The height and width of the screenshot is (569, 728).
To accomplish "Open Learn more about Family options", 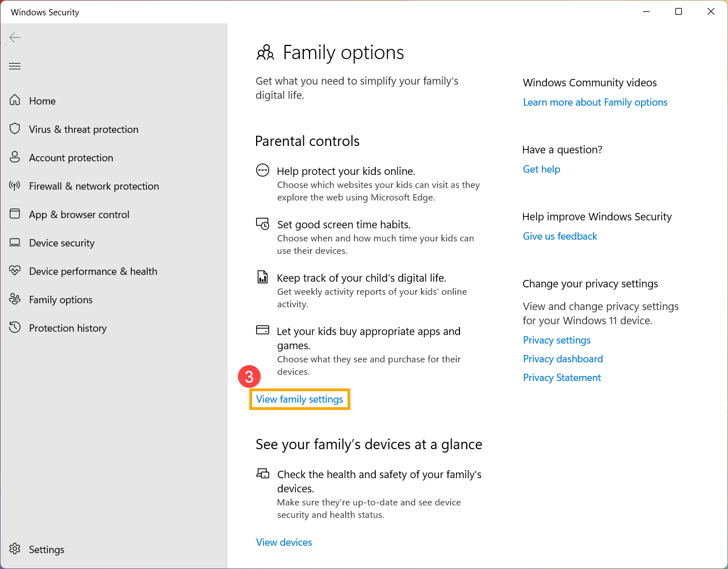I will [595, 102].
